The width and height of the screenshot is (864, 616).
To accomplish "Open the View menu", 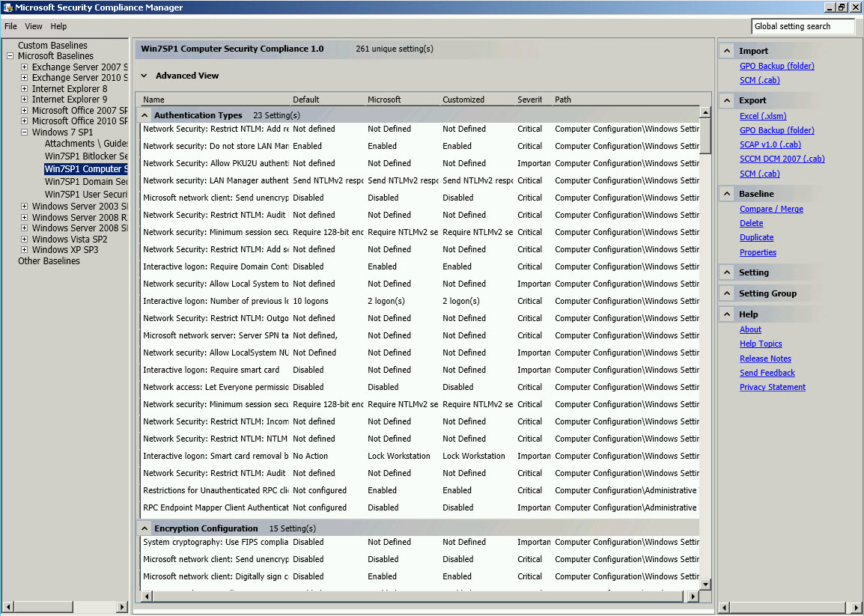I will coord(33,25).
